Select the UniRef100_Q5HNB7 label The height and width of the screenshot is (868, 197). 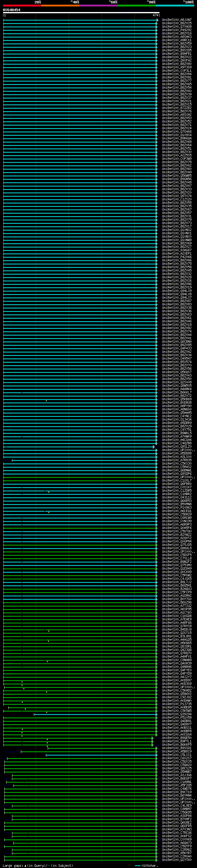click(177, 772)
